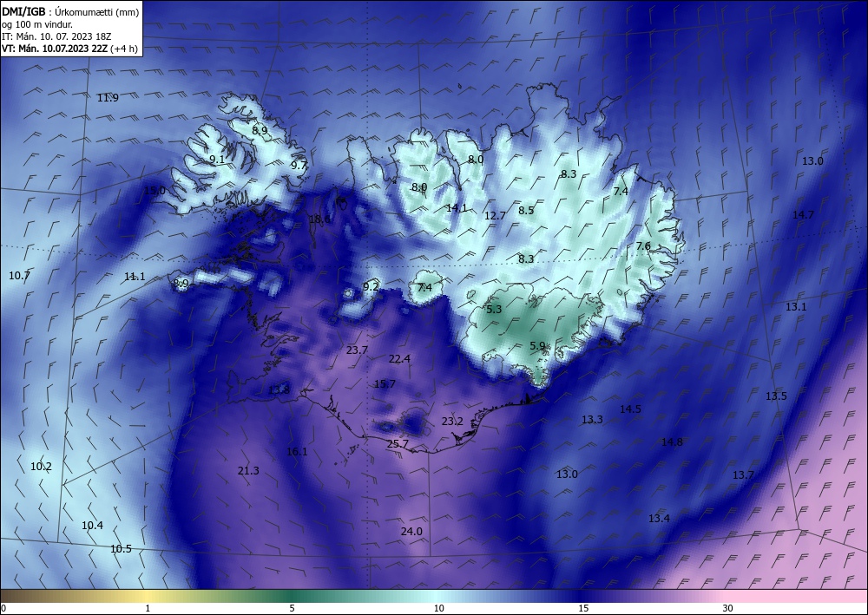Click the '10' tick on the color scale
The height and width of the screenshot is (615, 868).
pyautogui.click(x=439, y=608)
